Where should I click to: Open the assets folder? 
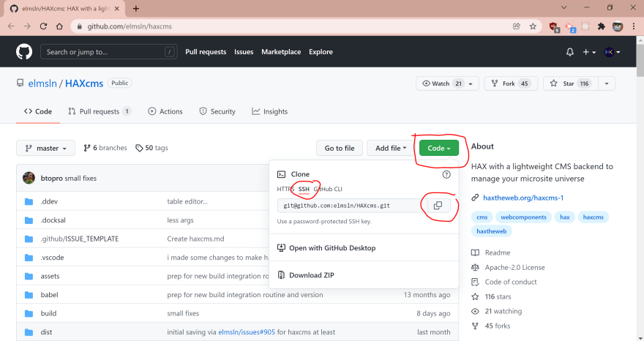click(x=50, y=276)
